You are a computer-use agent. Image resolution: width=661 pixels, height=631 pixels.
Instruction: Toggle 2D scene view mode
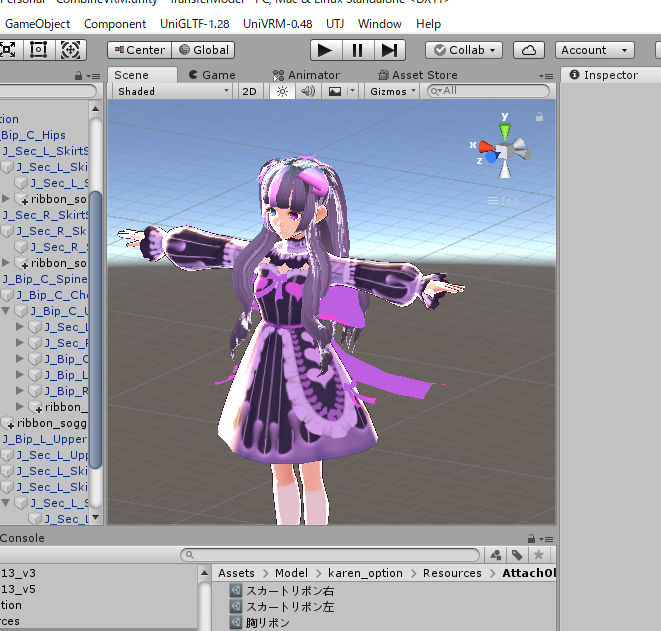[x=249, y=91]
